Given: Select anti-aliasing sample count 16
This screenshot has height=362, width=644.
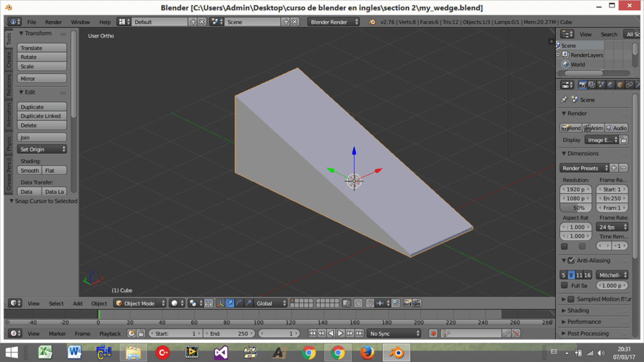Looking at the screenshot, I should 587,275.
